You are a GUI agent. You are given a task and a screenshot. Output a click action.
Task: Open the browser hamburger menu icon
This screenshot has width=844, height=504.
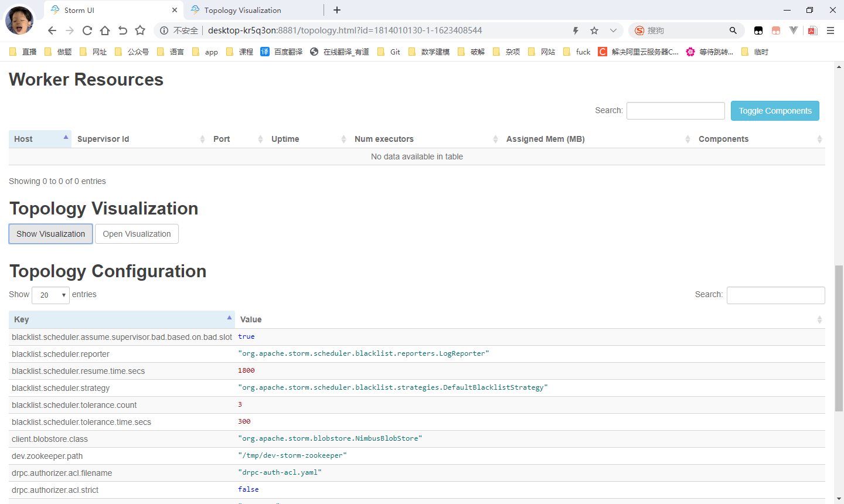click(831, 30)
